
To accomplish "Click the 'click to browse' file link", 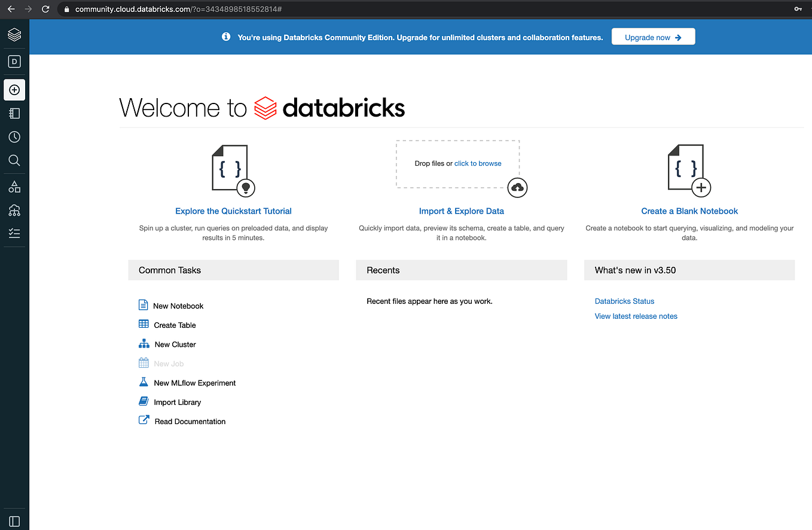I will pyautogui.click(x=478, y=163).
